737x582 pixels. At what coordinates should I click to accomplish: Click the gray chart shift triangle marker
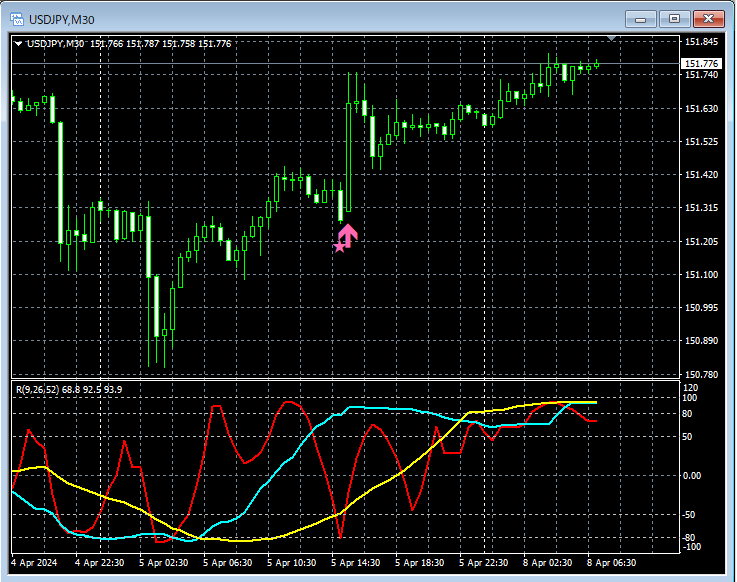611,38
